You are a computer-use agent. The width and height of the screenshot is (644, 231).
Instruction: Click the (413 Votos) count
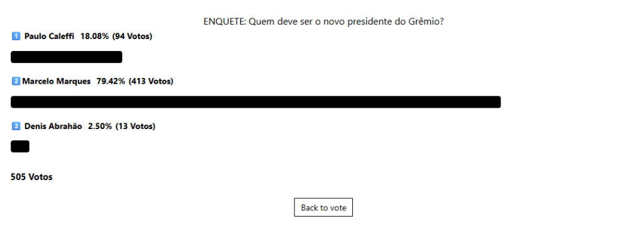pyautogui.click(x=151, y=81)
